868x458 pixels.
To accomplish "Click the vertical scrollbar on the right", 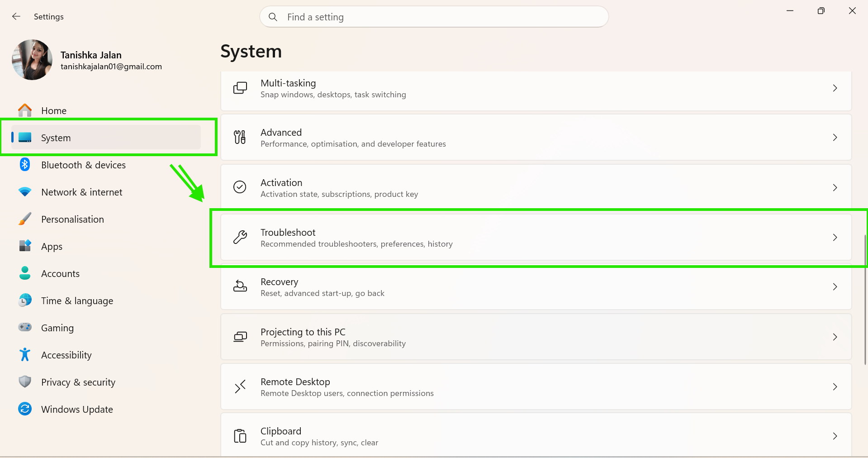I will [x=865, y=300].
